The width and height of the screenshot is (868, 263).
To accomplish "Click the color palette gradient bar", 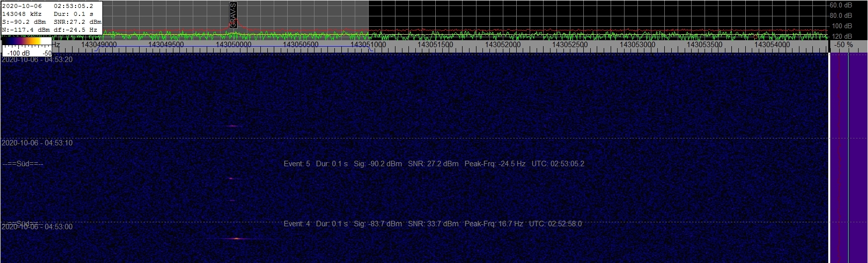I will coord(27,42).
